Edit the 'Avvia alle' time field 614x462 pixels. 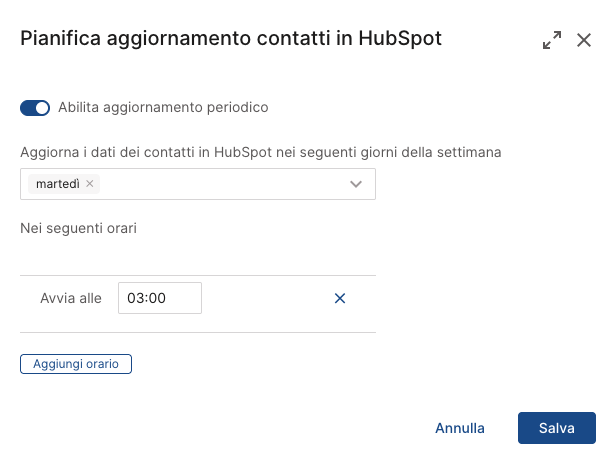coord(160,298)
